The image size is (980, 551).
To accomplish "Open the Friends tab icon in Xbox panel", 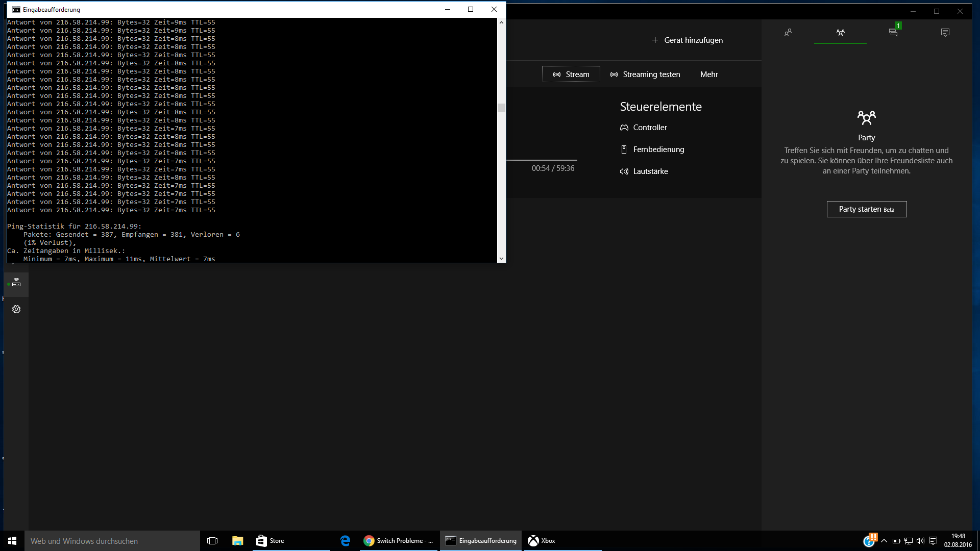I will coord(788,33).
